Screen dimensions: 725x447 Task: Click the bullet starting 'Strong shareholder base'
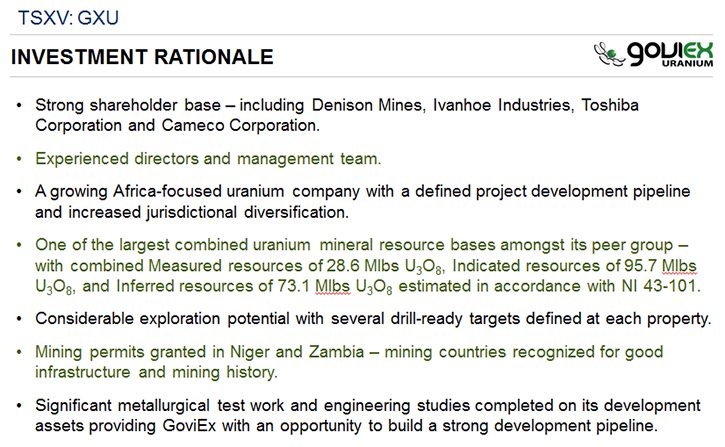pyautogui.click(x=337, y=115)
